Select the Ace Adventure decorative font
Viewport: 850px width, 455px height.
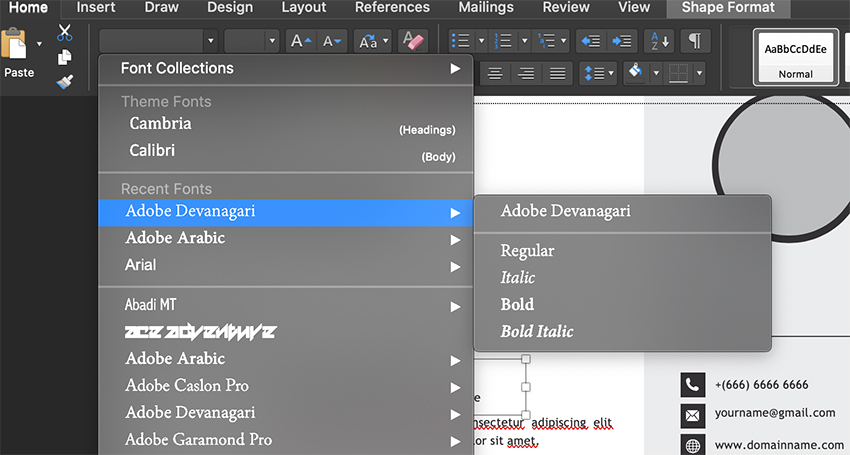(x=286, y=332)
